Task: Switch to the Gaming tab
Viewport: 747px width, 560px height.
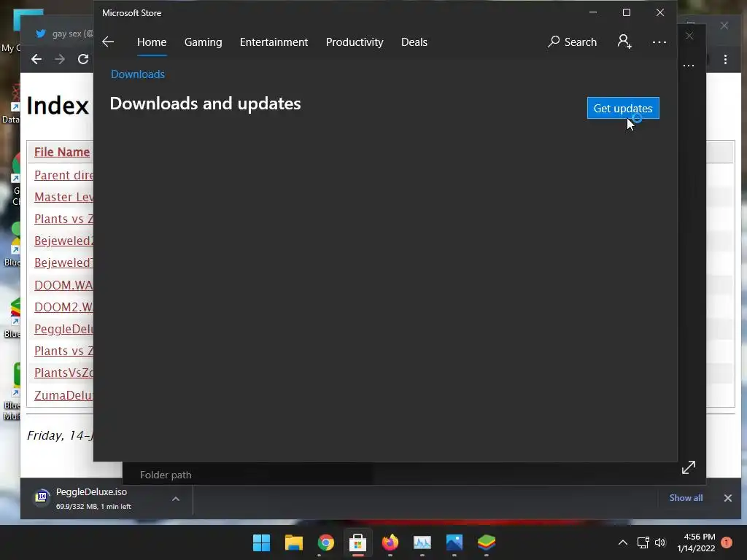Action: point(203,42)
